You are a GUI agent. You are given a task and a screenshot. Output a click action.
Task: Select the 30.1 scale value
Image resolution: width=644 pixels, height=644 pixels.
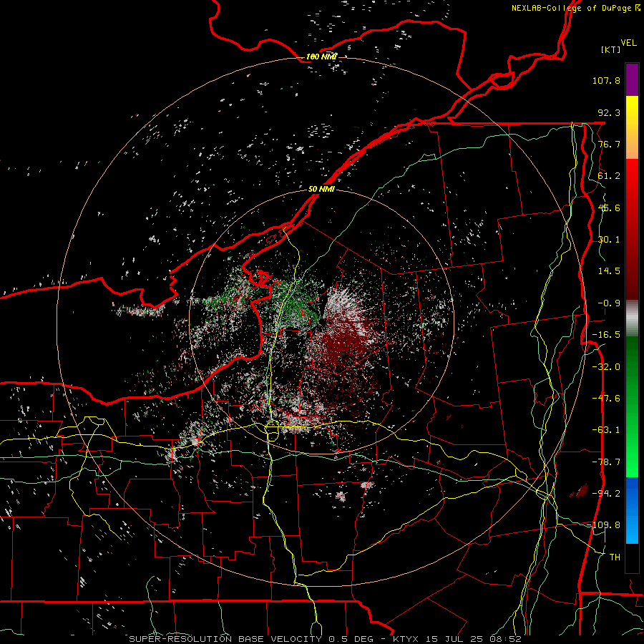(609, 240)
